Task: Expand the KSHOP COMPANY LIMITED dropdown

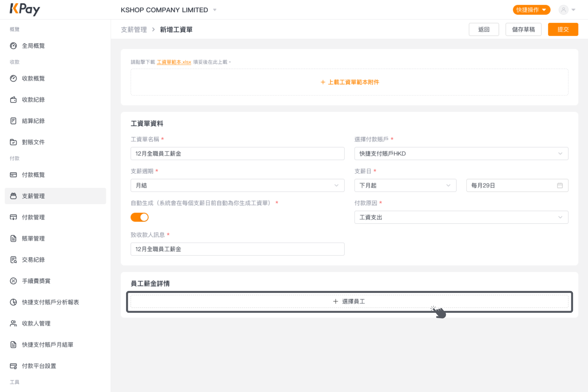Action: coord(214,10)
